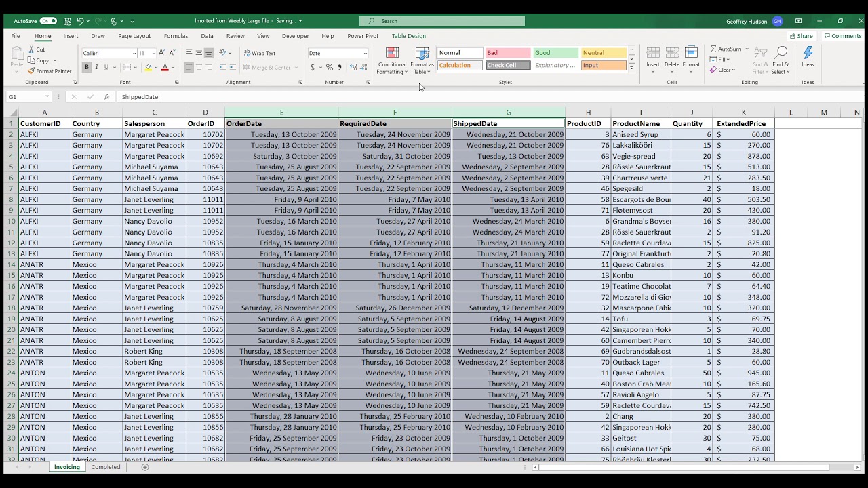
Task: Click the Format Painter brush
Action: [31, 71]
